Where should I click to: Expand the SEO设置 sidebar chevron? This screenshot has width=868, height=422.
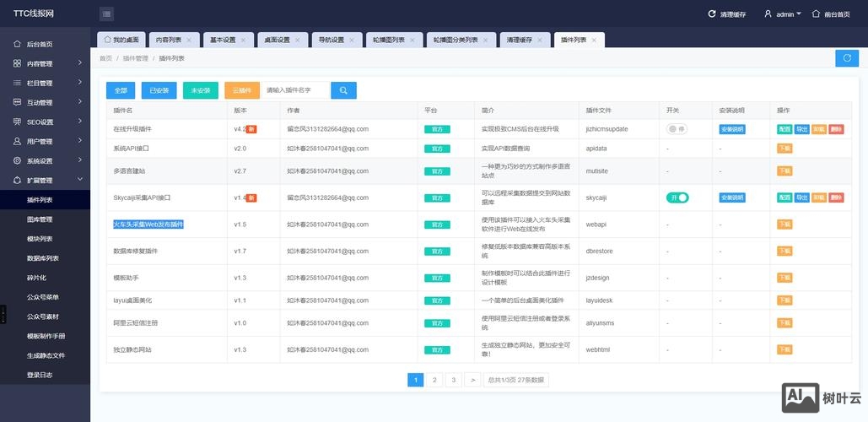click(x=79, y=121)
